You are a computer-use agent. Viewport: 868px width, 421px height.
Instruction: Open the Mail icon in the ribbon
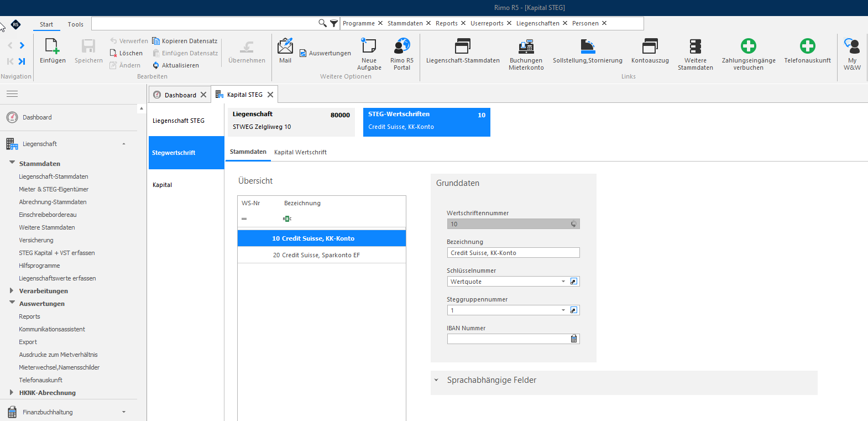pos(285,46)
